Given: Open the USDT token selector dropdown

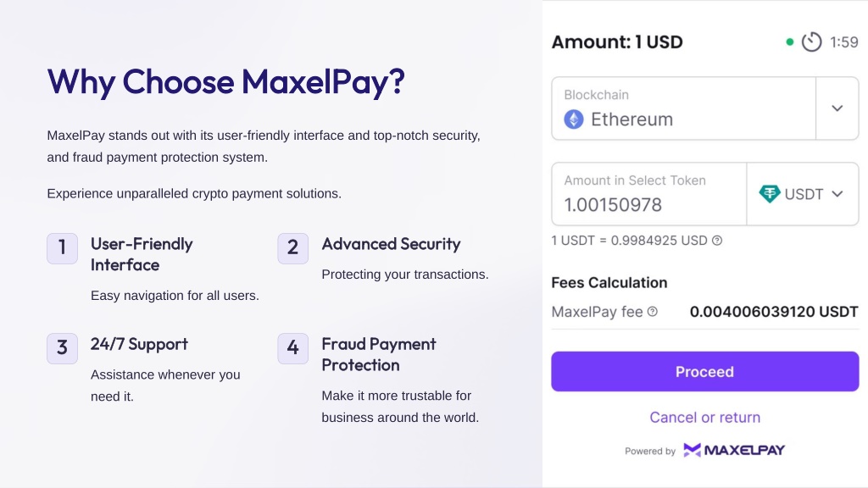Looking at the screenshot, I should pyautogui.click(x=803, y=194).
